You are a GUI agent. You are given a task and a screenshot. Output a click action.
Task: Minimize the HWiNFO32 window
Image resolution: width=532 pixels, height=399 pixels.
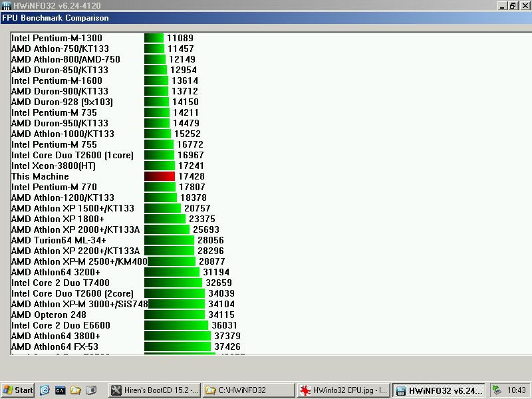(x=503, y=5)
